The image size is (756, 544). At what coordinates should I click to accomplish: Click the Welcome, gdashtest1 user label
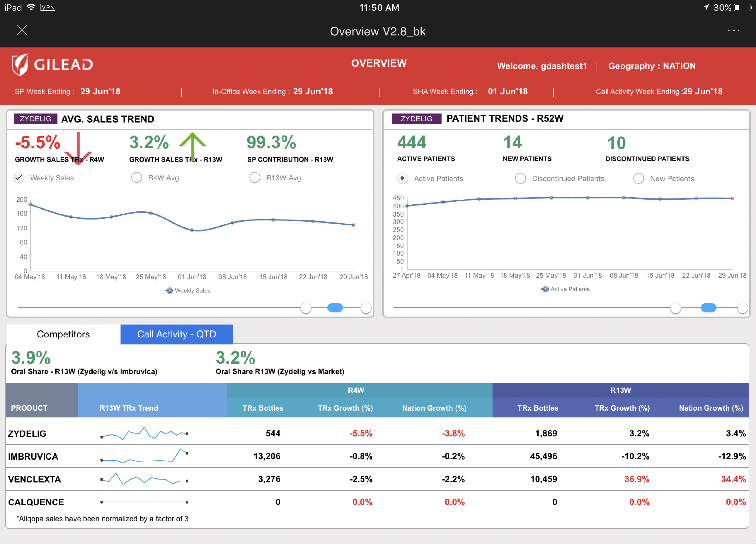pos(542,66)
